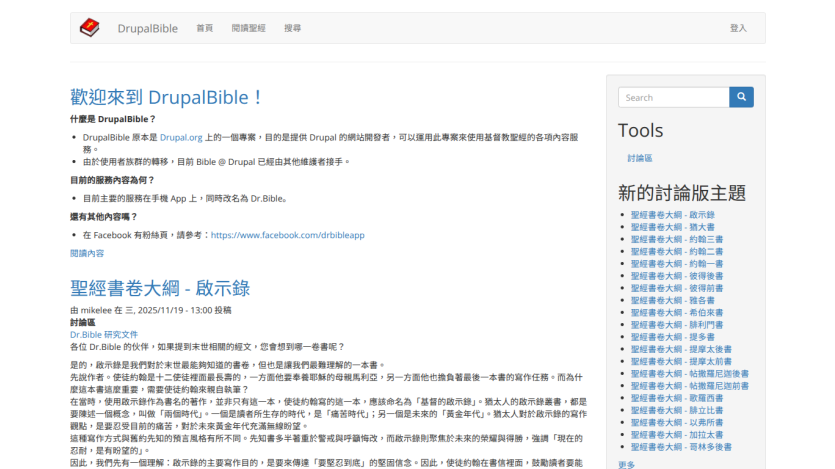This screenshot has height=469, width=835.
Task: Click the Tools sidebar heading
Action: tap(641, 130)
